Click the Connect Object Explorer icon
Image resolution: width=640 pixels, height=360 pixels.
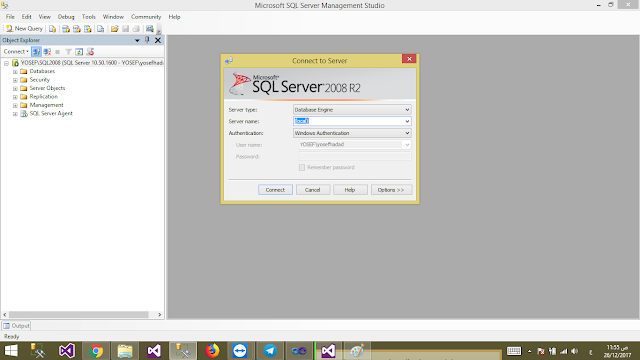pyautogui.click(x=36, y=52)
